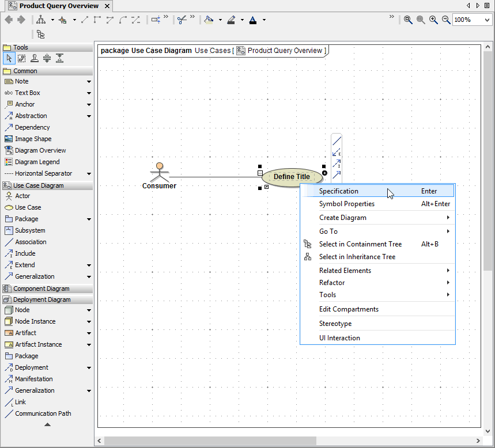Expand the Note tool dropdown arrow
The image size is (495, 448).
[89, 82]
